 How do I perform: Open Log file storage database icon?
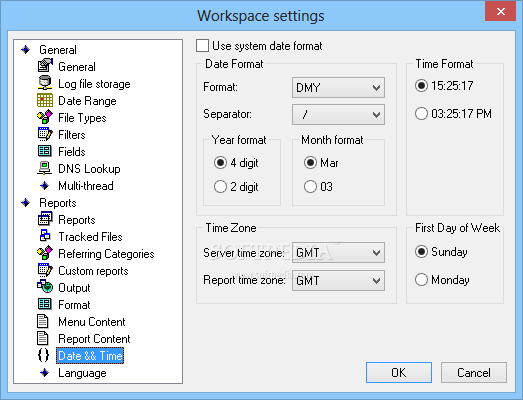pos(45,83)
